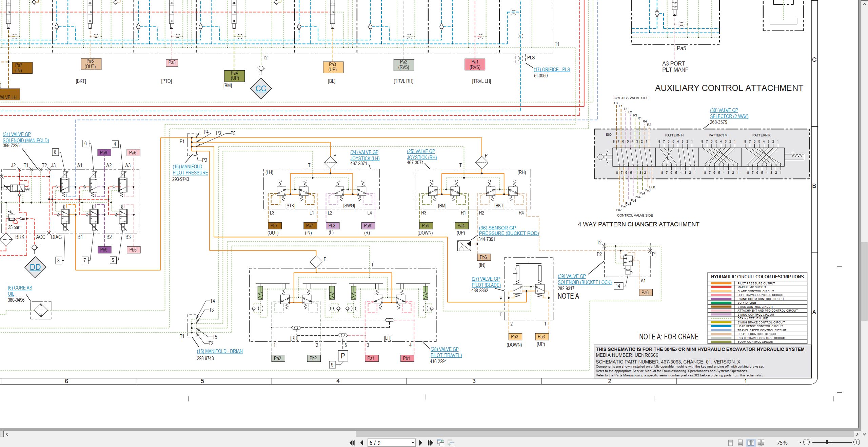
Task: Click callout number 14 box
Action: (618, 286)
